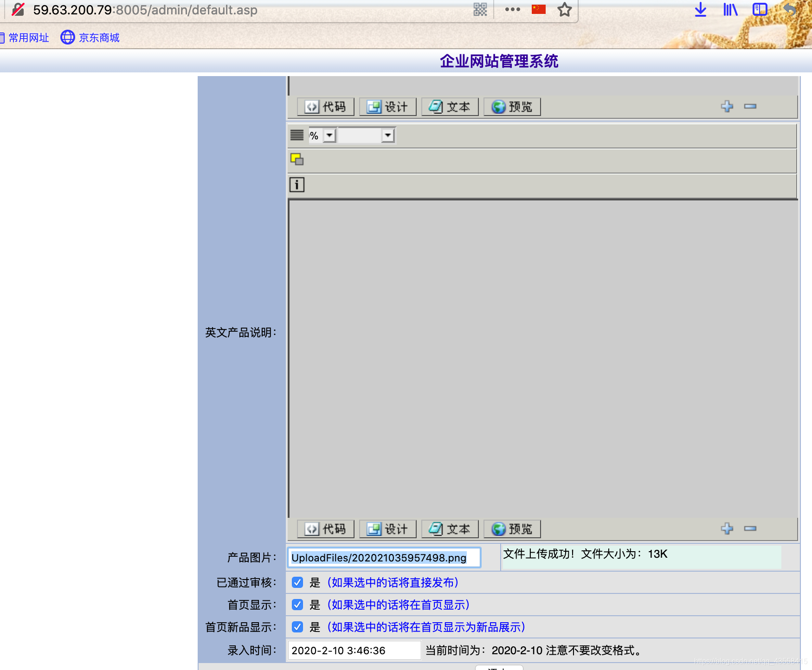Switch lower editor to 文本 mode
The width and height of the screenshot is (812, 670).
point(450,529)
